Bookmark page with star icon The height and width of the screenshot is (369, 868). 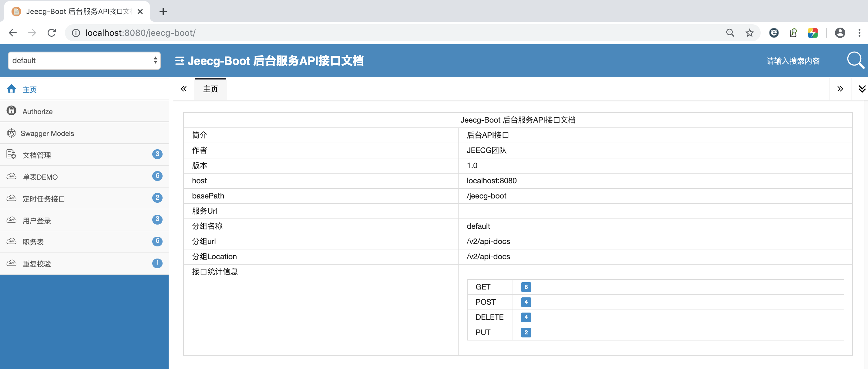point(749,33)
